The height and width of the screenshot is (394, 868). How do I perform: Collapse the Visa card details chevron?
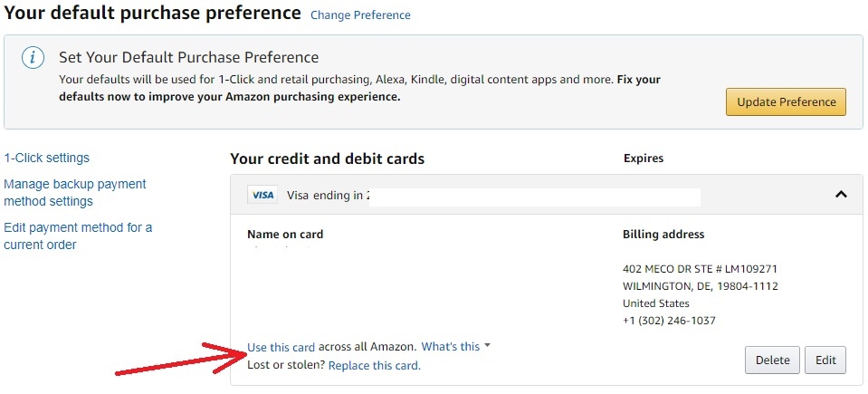840,194
